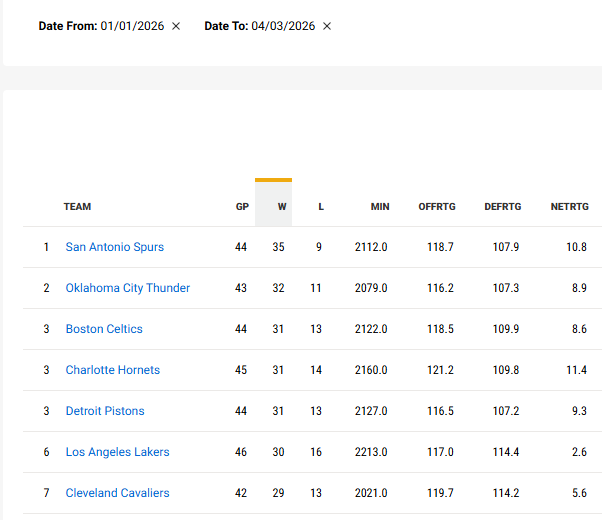Screen dimensions: 602x520
Task: Select Spurs losses value 9
Action: click(319, 247)
